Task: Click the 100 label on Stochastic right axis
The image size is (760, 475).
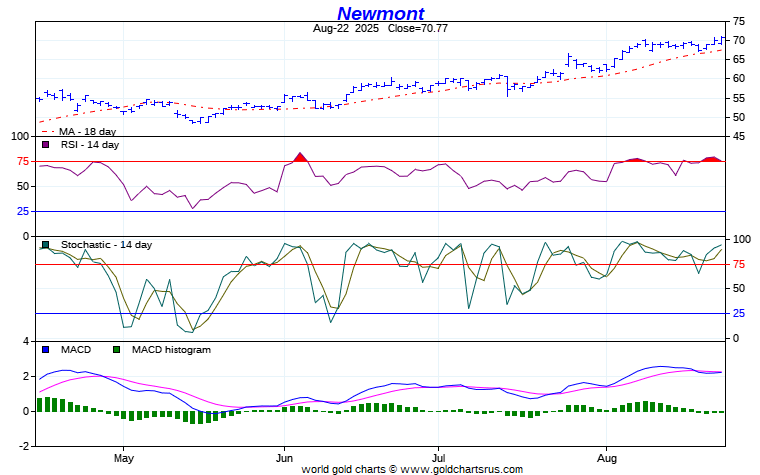Action: pyautogui.click(x=741, y=239)
